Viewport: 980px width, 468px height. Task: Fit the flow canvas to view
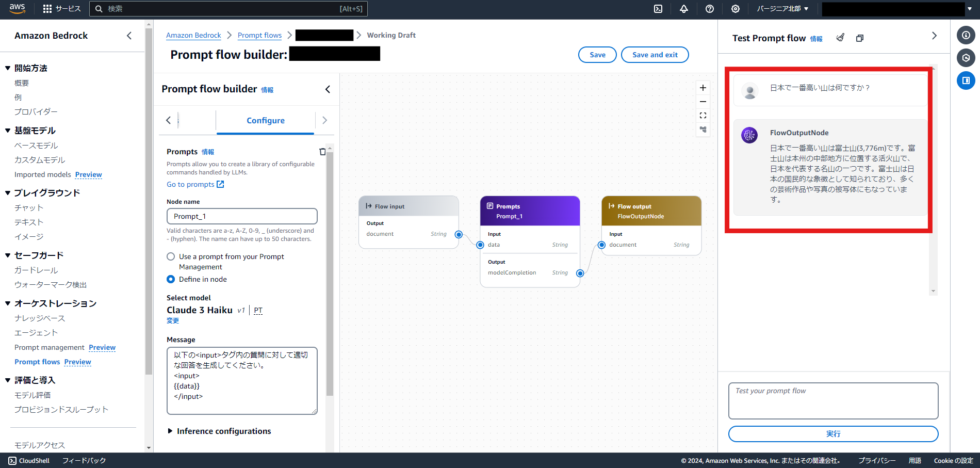pyautogui.click(x=703, y=116)
